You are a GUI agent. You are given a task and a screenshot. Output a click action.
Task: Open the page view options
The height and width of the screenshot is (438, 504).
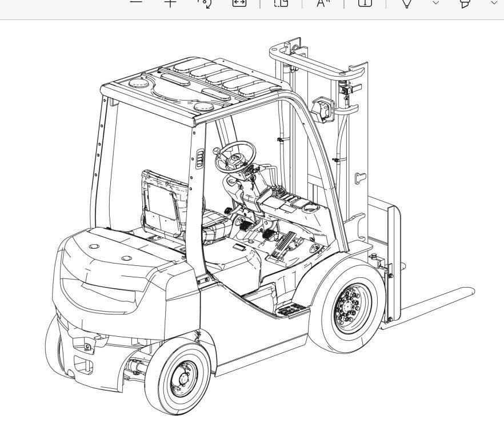click(281, 3)
